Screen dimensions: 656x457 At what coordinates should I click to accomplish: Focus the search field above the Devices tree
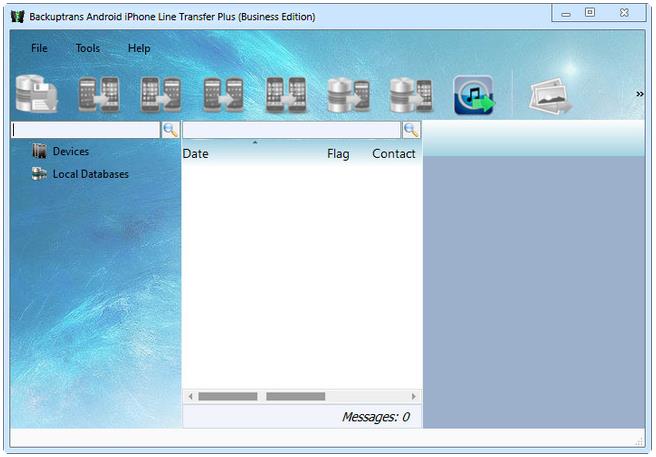point(84,130)
